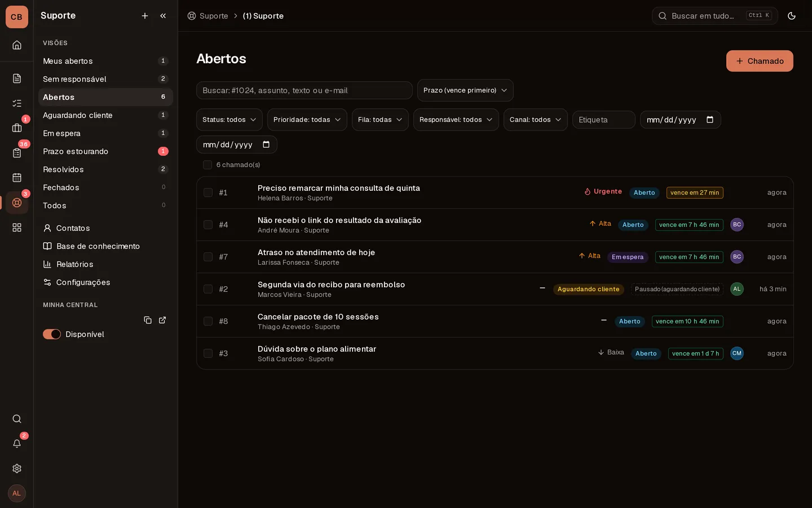This screenshot has height=508, width=812.
Task: Open the settings gear in left rail
Action: [x=17, y=468]
